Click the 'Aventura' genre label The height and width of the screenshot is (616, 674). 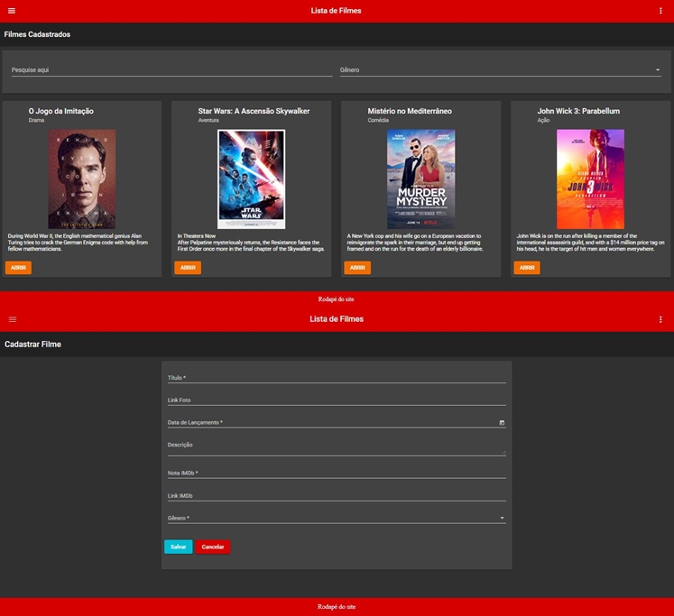click(208, 120)
